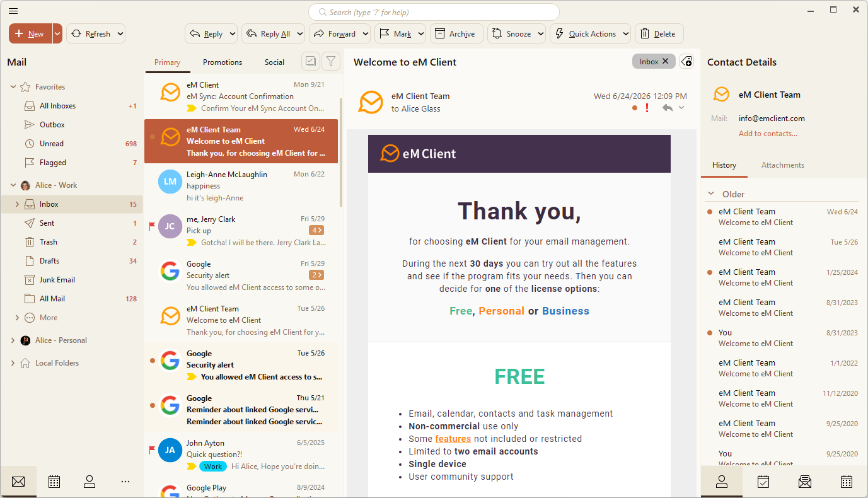868x498 pixels.
Task: Expand the Snooze options dropdown
Action: (541, 34)
